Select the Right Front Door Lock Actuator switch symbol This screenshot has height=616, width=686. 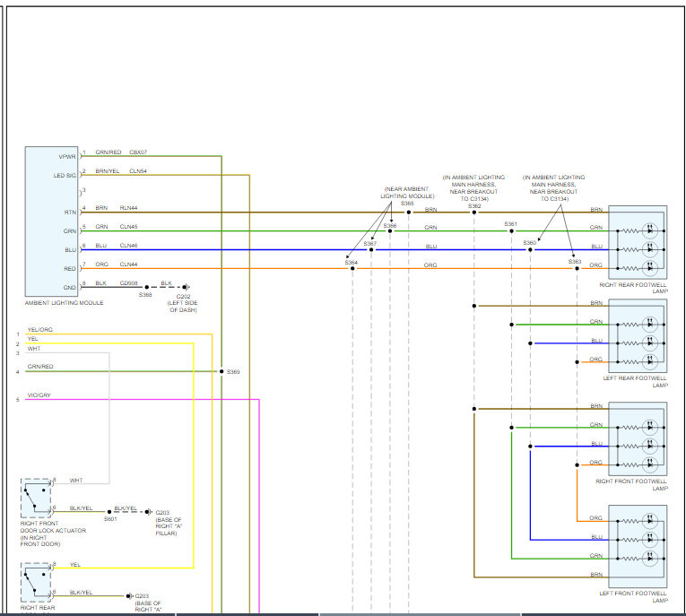pyautogui.click(x=37, y=497)
